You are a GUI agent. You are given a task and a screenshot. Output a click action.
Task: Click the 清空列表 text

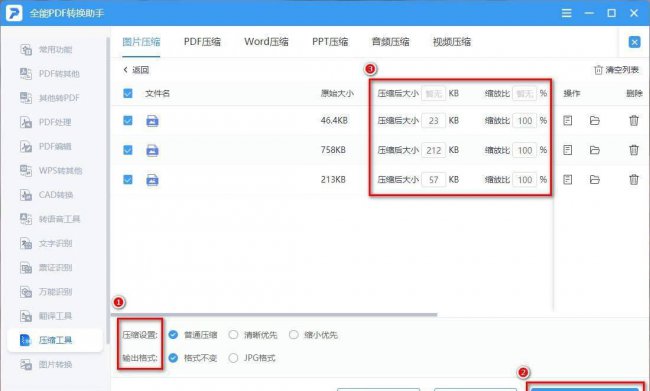[x=622, y=70]
